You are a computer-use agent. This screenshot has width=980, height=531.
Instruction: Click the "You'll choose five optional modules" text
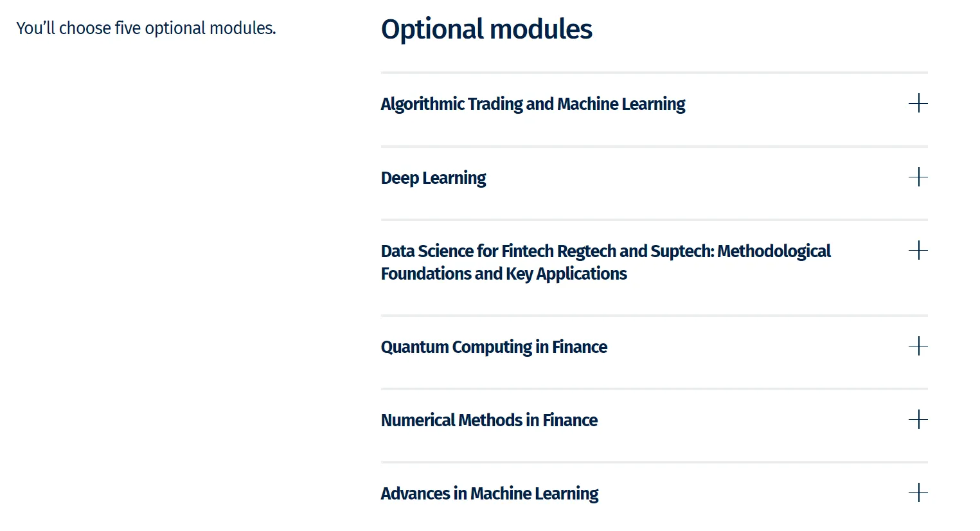click(x=146, y=28)
